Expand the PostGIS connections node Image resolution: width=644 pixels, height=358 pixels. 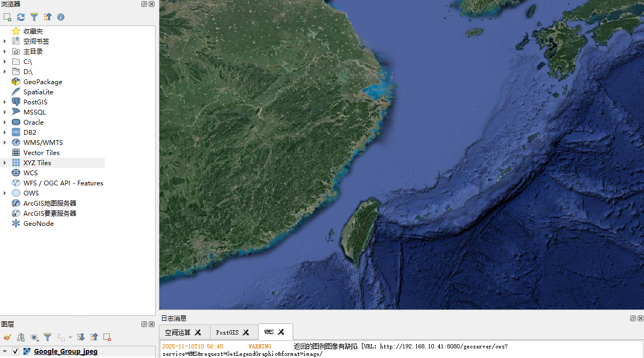point(5,102)
